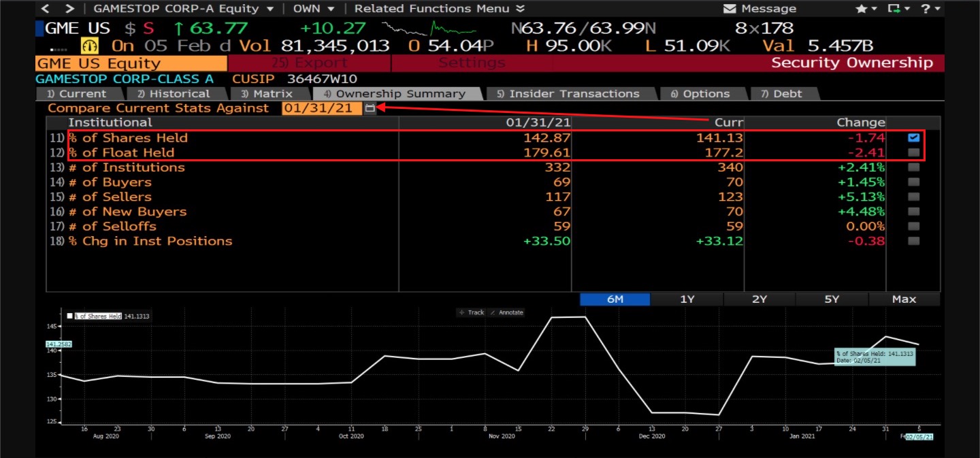Image resolution: width=980 pixels, height=458 pixels.
Task: Click the 142.87 value in the table
Action: (x=547, y=137)
